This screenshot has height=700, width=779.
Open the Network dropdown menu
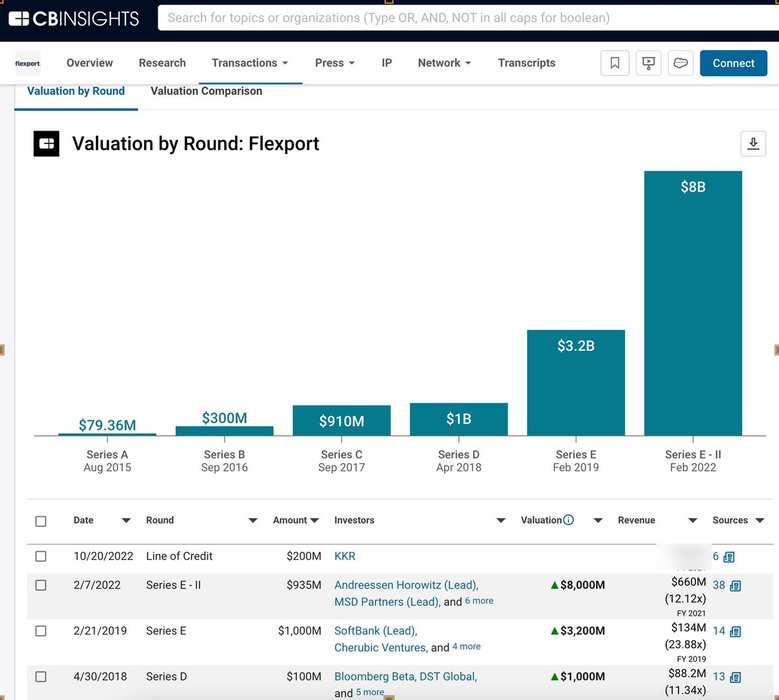[445, 63]
